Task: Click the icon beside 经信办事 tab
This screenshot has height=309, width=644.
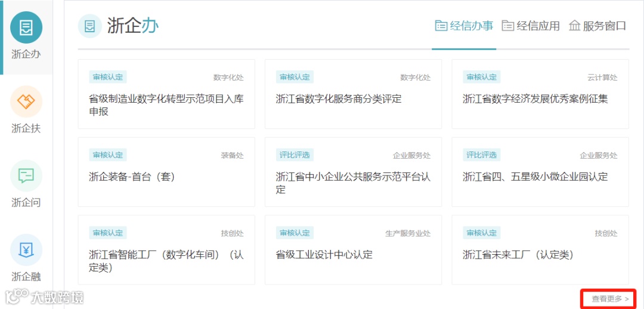Action: tap(441, 26)
